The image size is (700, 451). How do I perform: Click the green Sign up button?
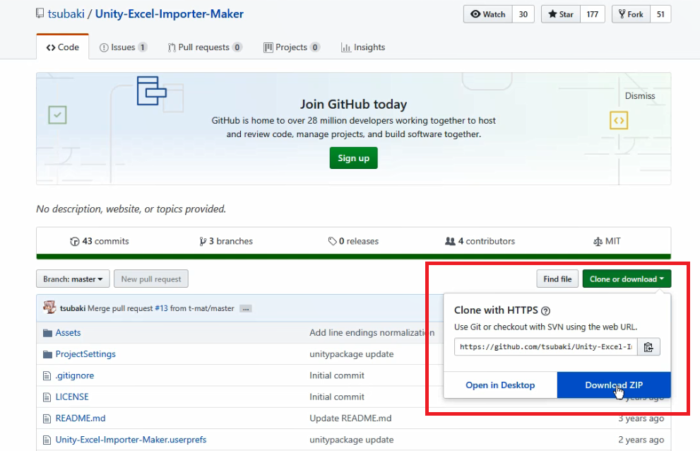pyautogui.click(x=354, y=158)
